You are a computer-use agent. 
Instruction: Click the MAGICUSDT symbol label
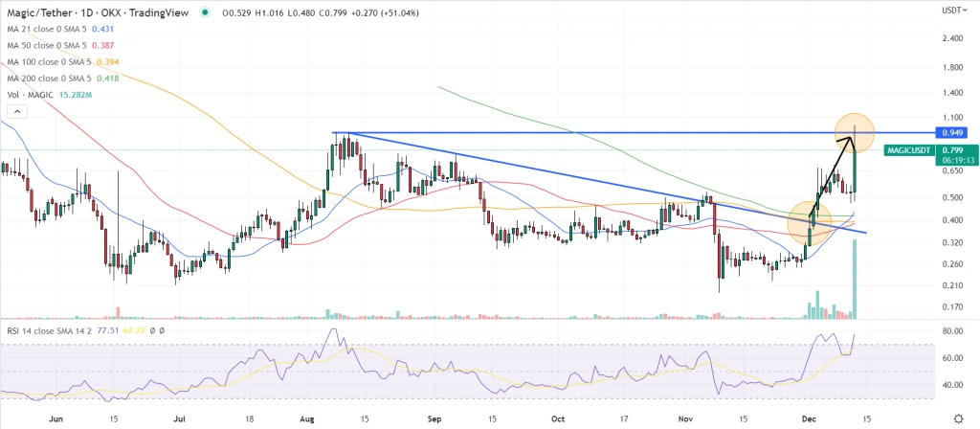click(x=909, y=150)
